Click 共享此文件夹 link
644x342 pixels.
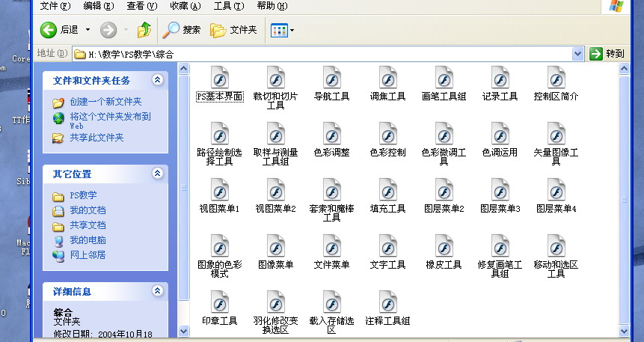coord(96,137)
